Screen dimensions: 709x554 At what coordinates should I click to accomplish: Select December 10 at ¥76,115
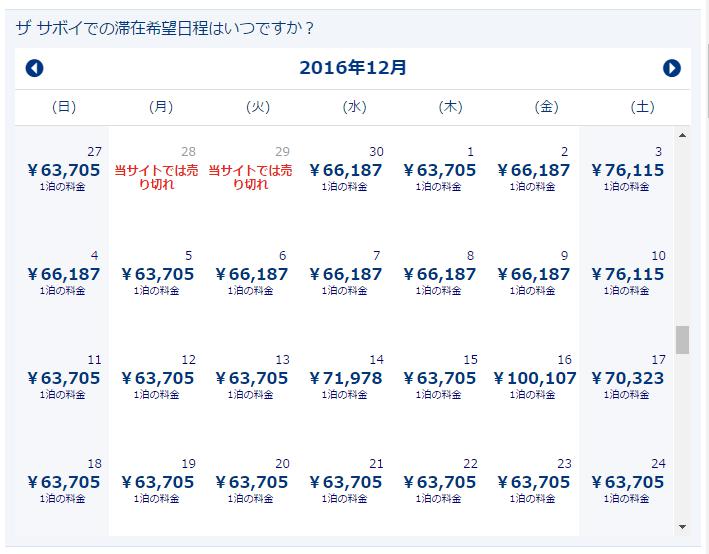(628, 274)
